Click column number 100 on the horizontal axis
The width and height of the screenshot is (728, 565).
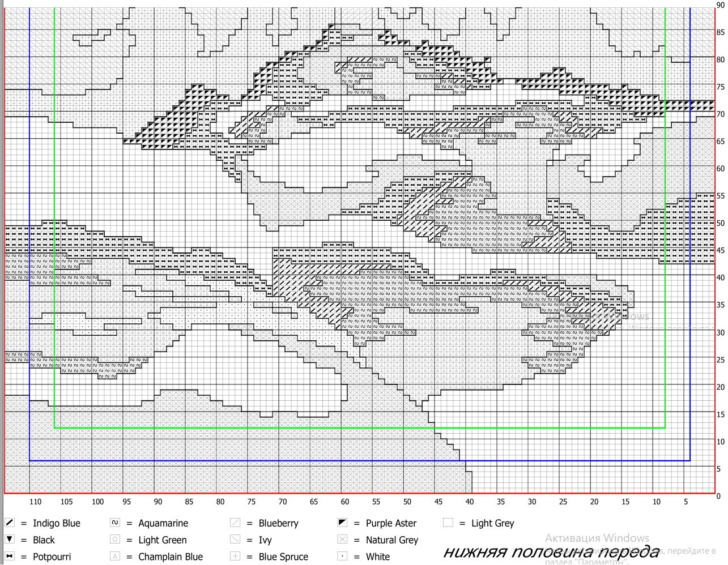click(x=97, y=502)
